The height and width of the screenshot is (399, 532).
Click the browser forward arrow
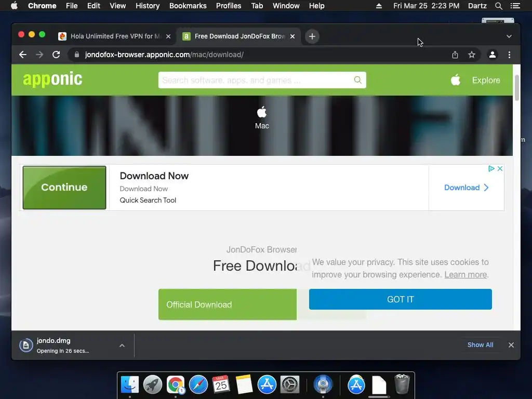39,55
